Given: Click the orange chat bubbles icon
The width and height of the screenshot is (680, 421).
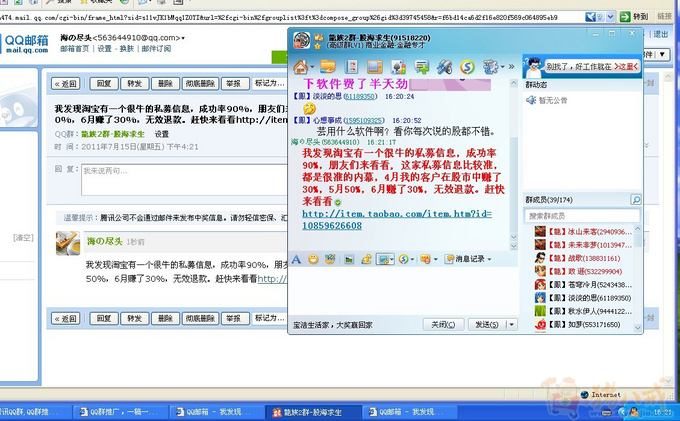Looking at the screenshot, I should 425,259.
